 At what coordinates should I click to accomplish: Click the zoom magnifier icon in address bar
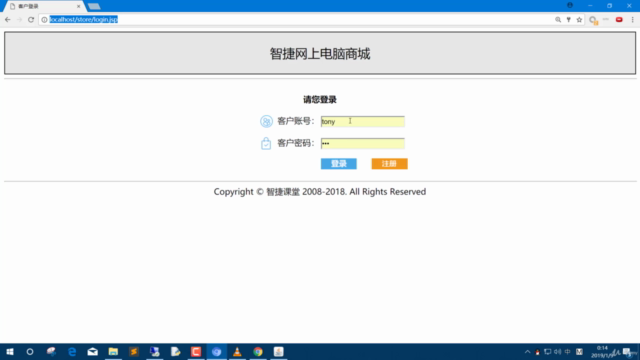click(558, 20)
